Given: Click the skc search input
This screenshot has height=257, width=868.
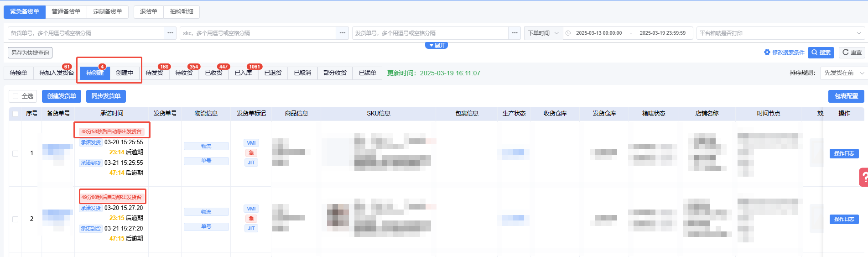Looking at the screenshot, I should pos(258,33).
